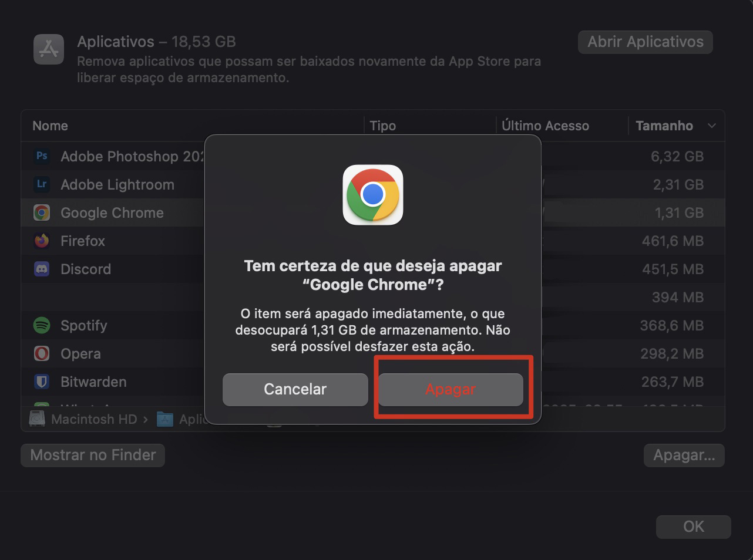
Task: Click the Adobe Photoshop app icon
Action: [41, 156]
